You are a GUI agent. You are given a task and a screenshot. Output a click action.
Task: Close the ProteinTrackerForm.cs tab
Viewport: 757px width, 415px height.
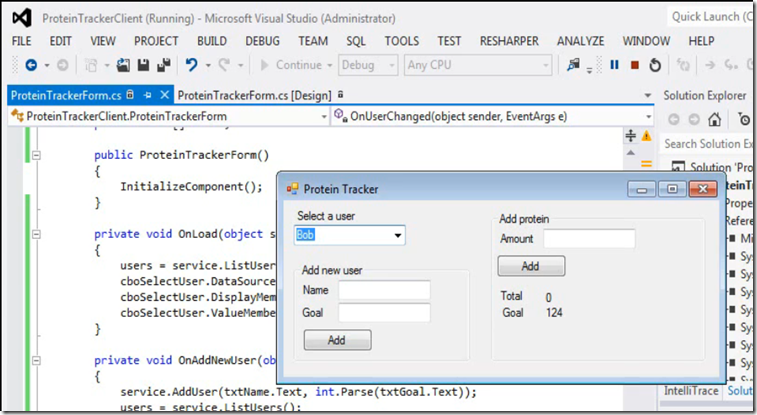(165, 95)
